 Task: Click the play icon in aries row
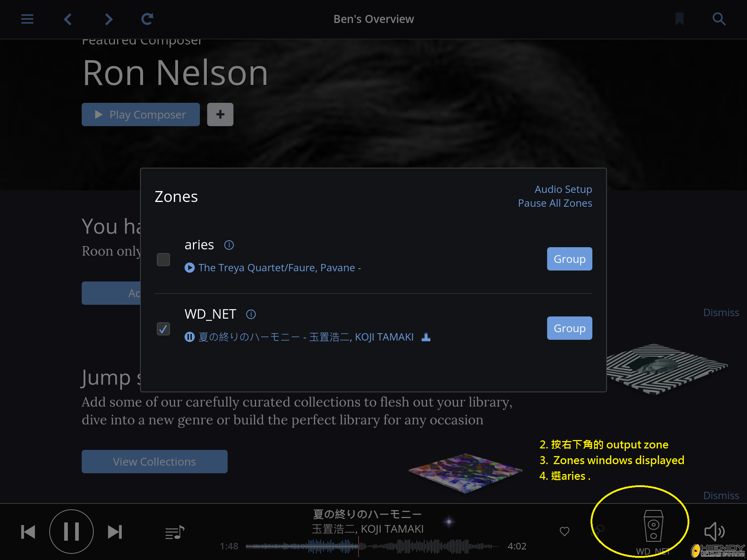pos(190,268)
